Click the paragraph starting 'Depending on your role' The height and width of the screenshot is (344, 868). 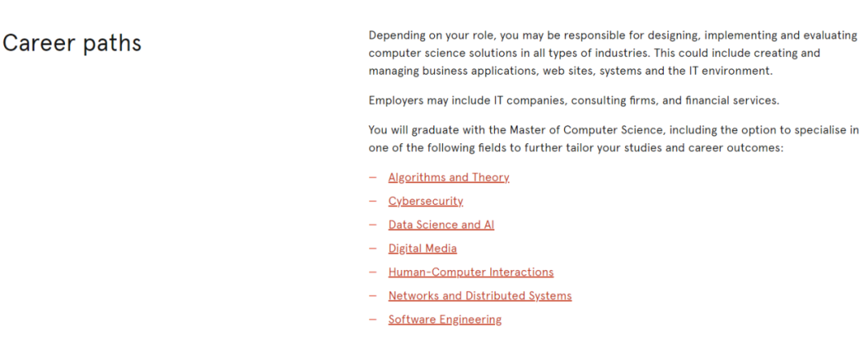pos(612,53)
